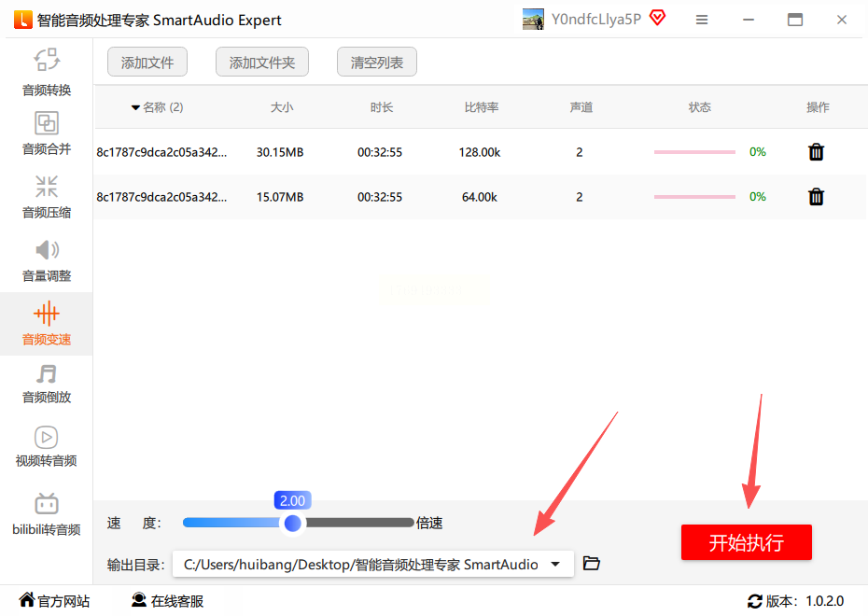The width and height of the screenshot is (868, 616).
Task: Click the speed slider handle
Action: (x=292, y=523)
